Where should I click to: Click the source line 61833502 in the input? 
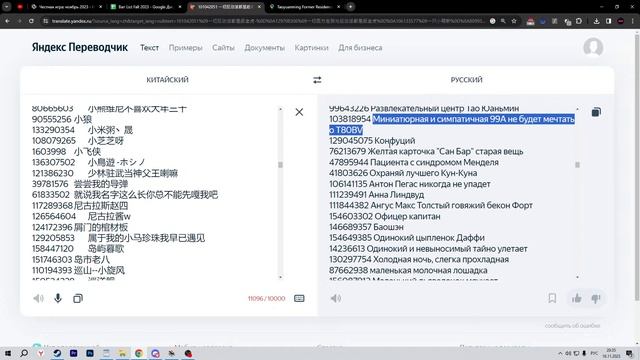coord(125,195)
